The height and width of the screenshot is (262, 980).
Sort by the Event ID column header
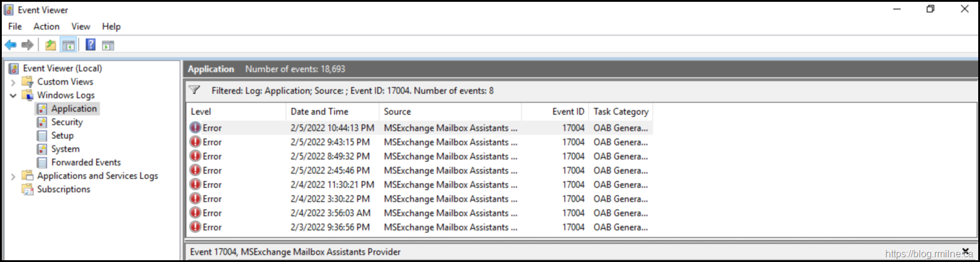coord(567,112)
